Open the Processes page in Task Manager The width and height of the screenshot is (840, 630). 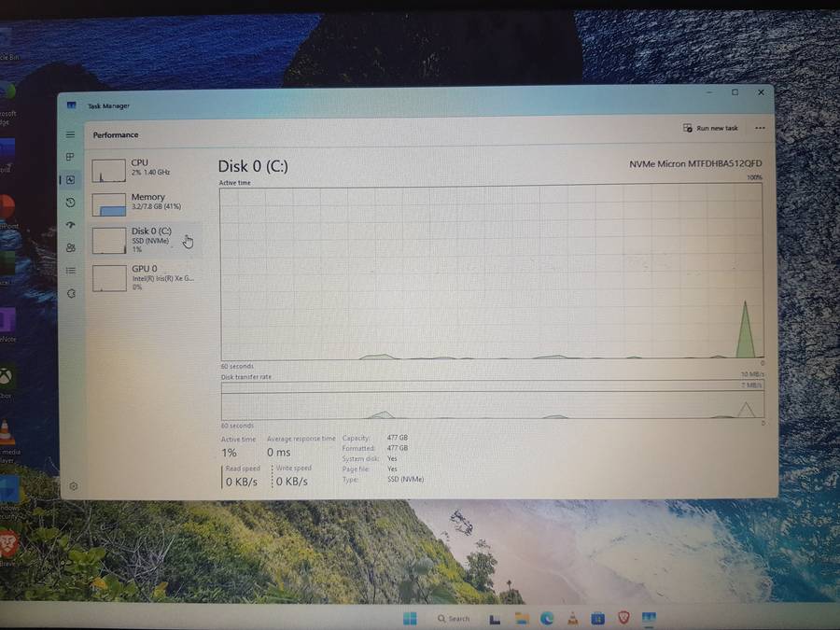71,157
